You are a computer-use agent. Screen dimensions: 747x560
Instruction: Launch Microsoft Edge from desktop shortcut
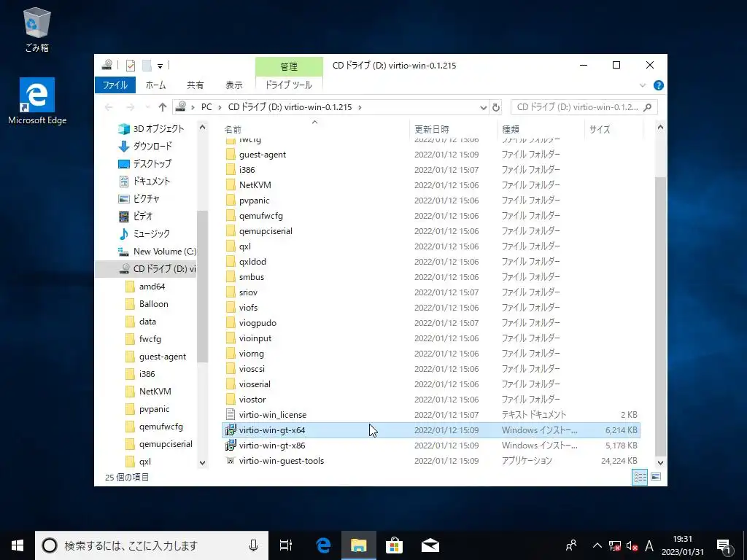37,101
